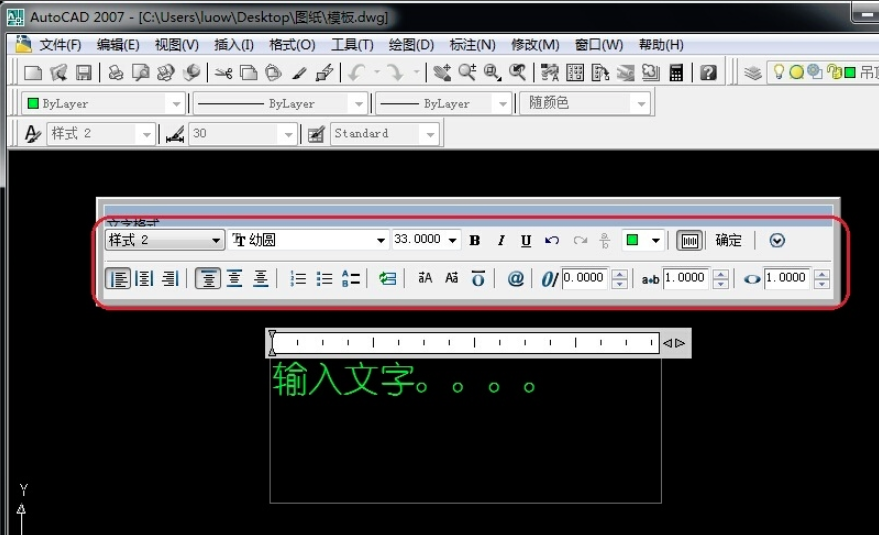Screen dimensions: 879x535
Task: Open the text editor options circle button
Action: [777, 241]
